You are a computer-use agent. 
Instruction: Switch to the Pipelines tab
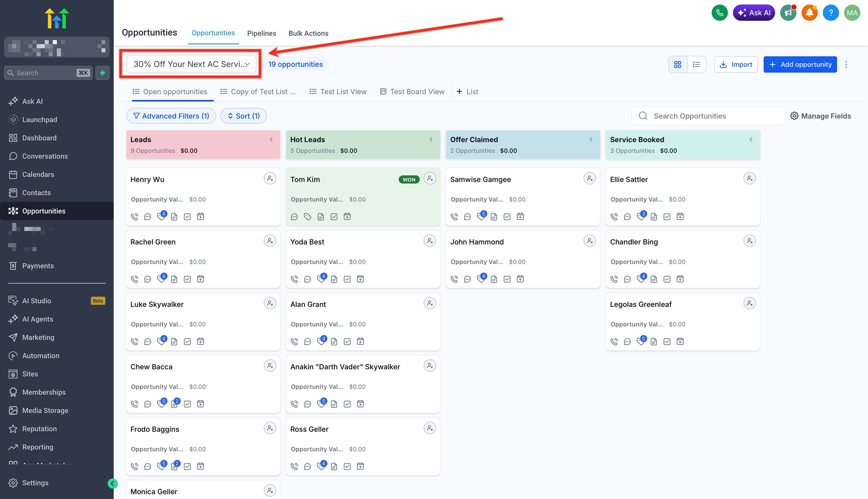261,33
